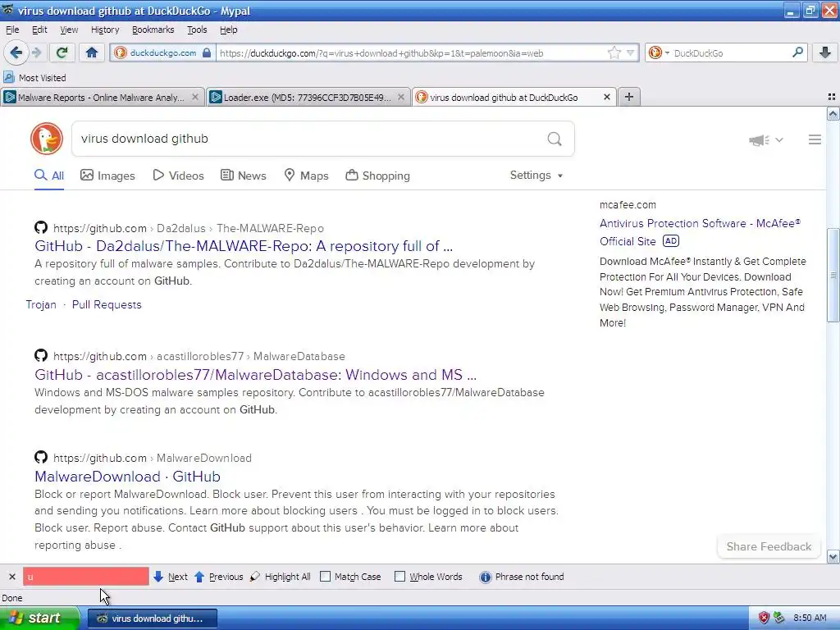The height and width of the screenshot is (630, 840).
Task: Open the Bookmarks menu
Action: (153, 30)
